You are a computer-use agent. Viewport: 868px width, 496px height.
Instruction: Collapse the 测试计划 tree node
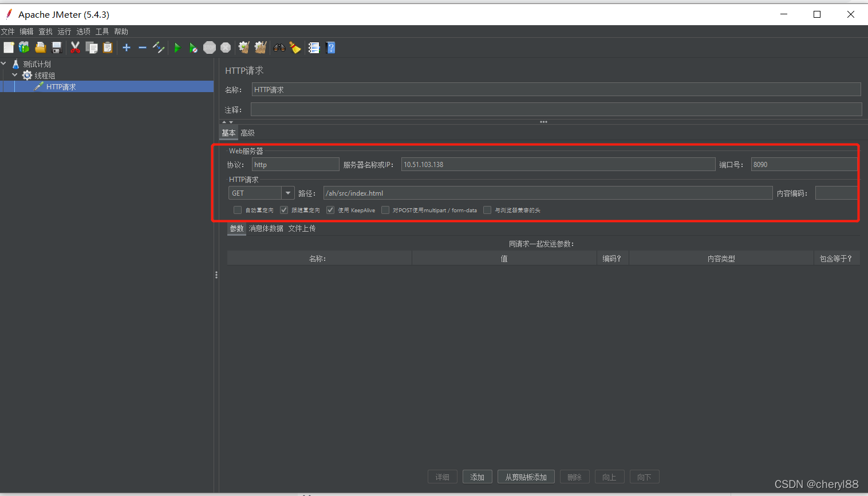click(x=3, y=64)
